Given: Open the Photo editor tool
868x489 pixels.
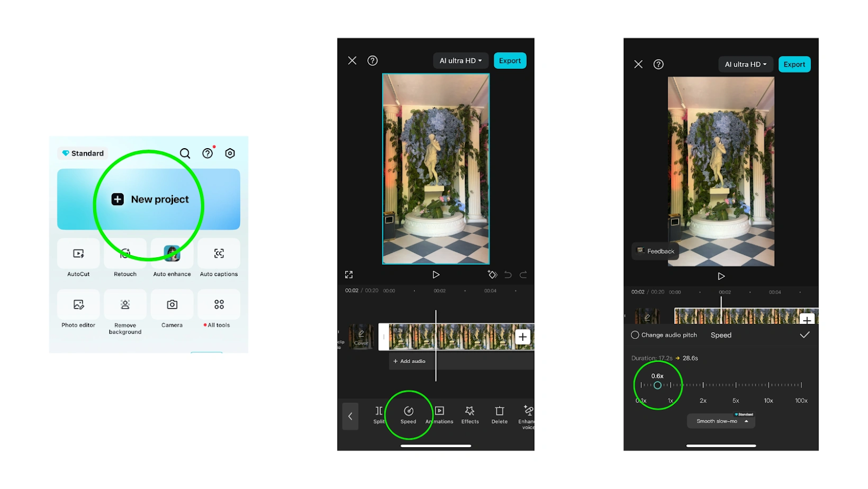Looking at the screenshot, I should [x=79, y=310].
